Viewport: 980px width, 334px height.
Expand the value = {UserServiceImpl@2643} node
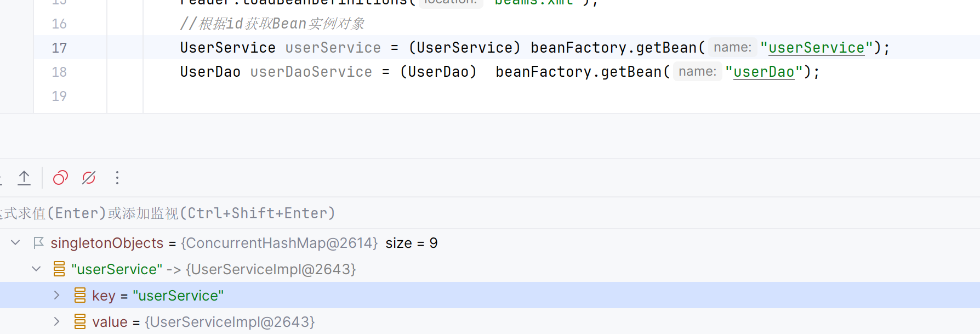coord(56,322)
